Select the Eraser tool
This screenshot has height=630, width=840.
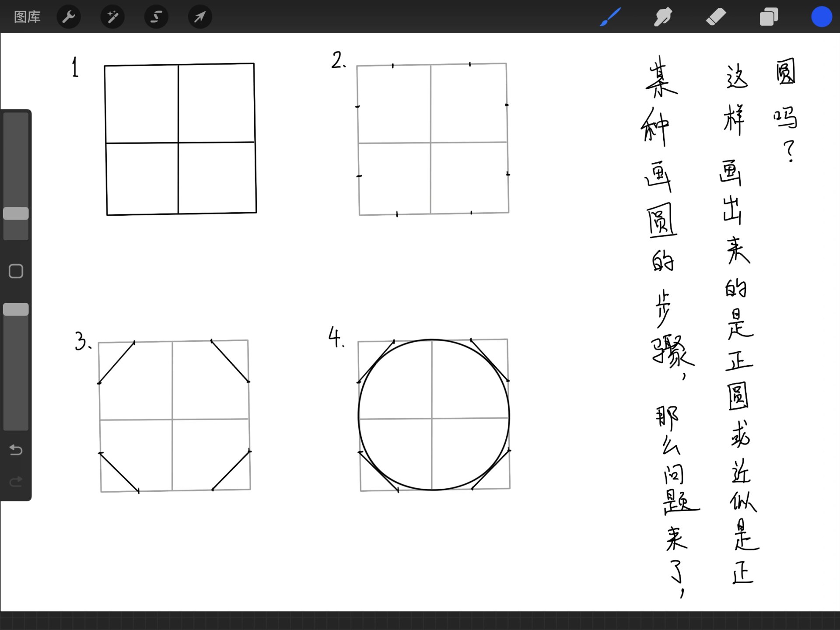coord(716,17)
